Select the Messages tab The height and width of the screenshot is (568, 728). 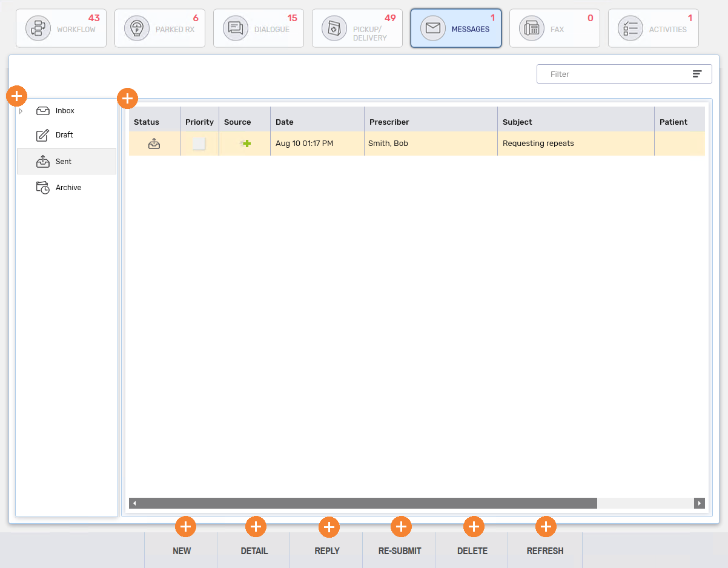(x=456, y=28)
